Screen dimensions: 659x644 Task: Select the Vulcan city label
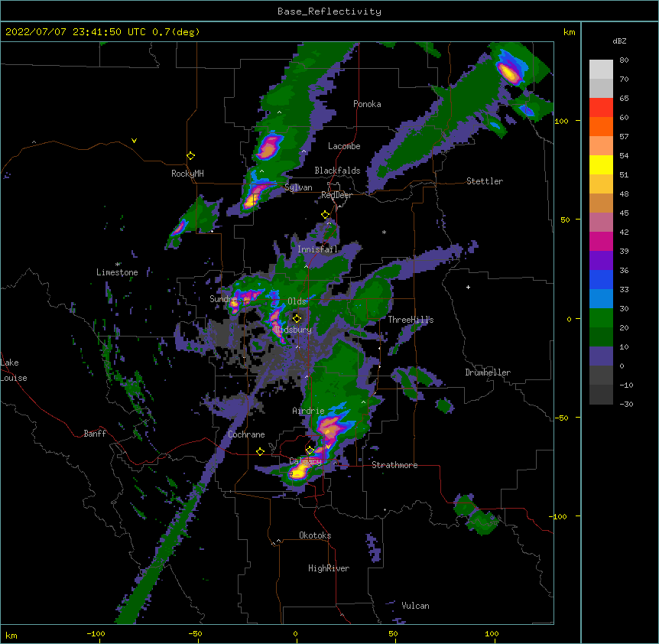click(x=415, y=606)
